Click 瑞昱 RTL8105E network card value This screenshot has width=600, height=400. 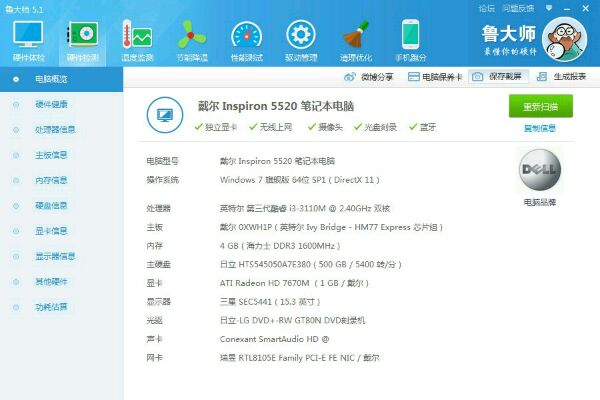[x=300, y=358]
